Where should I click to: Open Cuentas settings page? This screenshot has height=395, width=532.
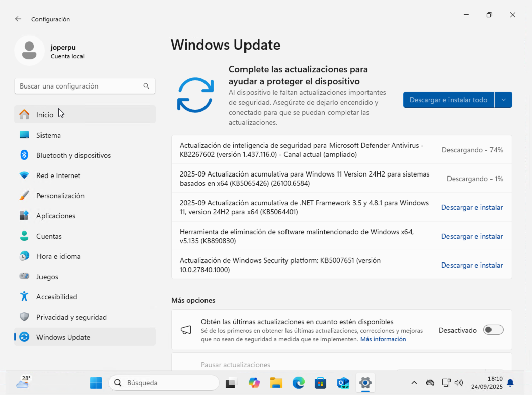point(85,236)
